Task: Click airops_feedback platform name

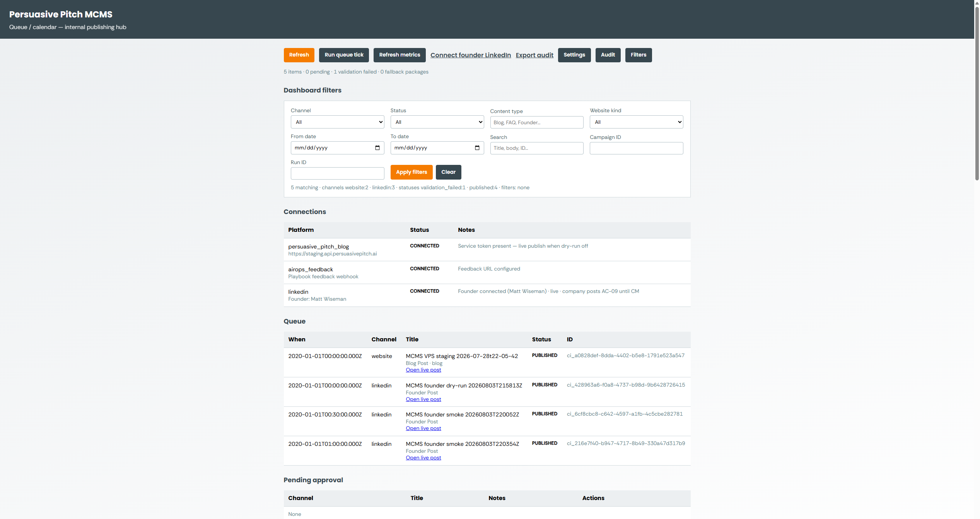Action: (x=310, y=269)
